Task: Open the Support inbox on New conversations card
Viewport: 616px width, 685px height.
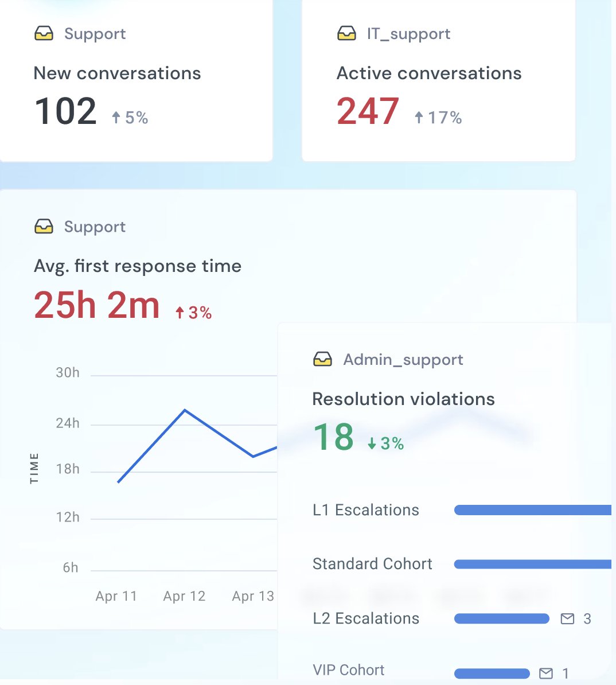Action: [44, 33]
